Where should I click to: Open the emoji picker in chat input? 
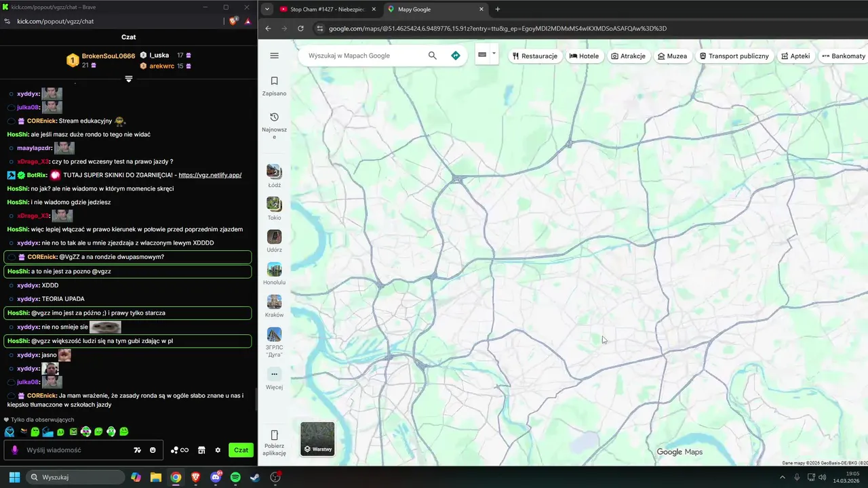pyautogui.click(x=153, y=450)
